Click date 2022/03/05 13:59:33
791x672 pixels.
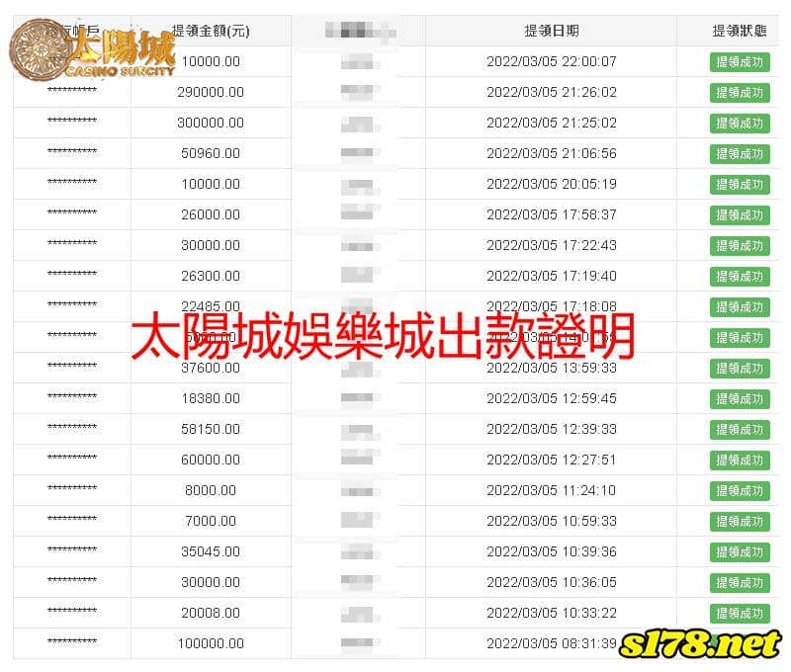552,368
